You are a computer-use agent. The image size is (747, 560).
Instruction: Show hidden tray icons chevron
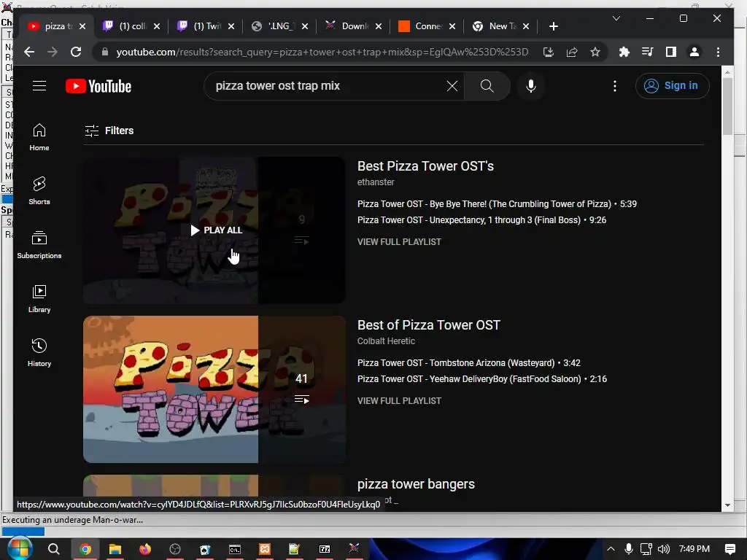click(x=611, y=549)
